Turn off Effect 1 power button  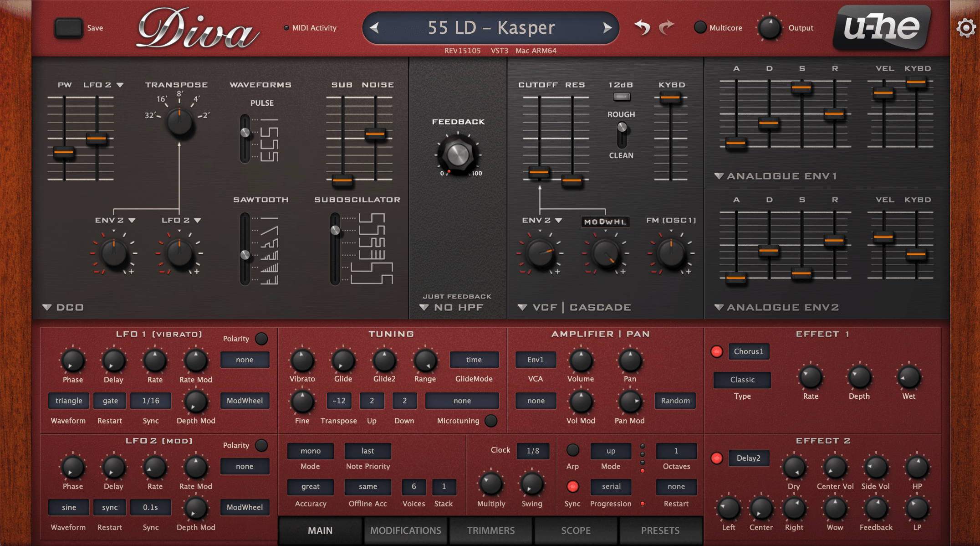point(717,352)
